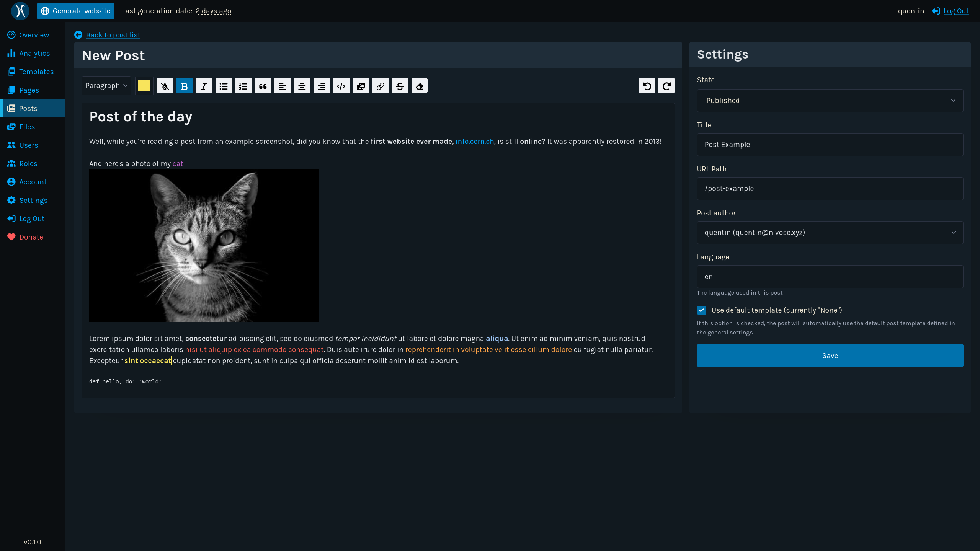Viewport: 980px width, 551px height.
Task: Open the Post author dropdown
Action: click(830, 233)
